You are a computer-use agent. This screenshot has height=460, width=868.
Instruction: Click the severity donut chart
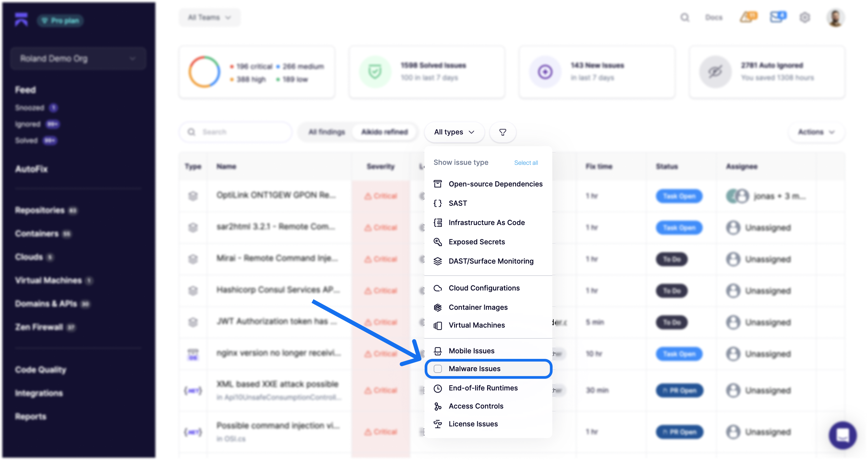(204, 72)
